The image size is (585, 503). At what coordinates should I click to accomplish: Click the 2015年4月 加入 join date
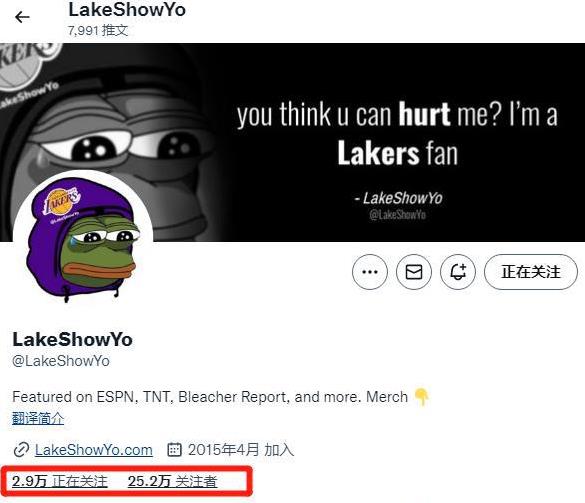(241, 450)
